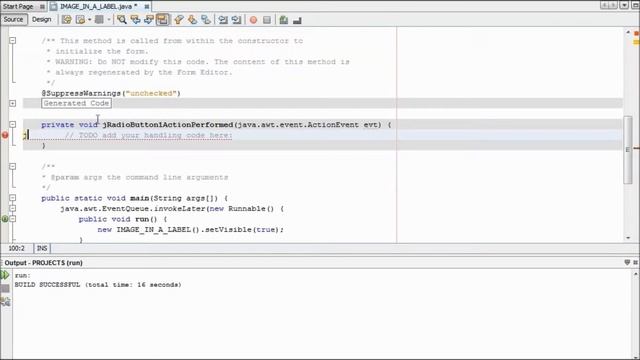
Task: Click the run: output line
Action: [x=23, y=276]
